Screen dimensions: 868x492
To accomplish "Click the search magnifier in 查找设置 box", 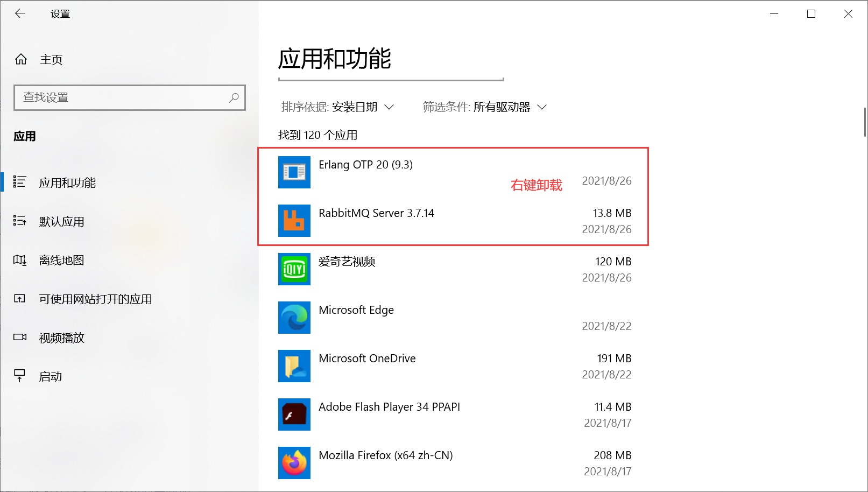I will point(234,97).
